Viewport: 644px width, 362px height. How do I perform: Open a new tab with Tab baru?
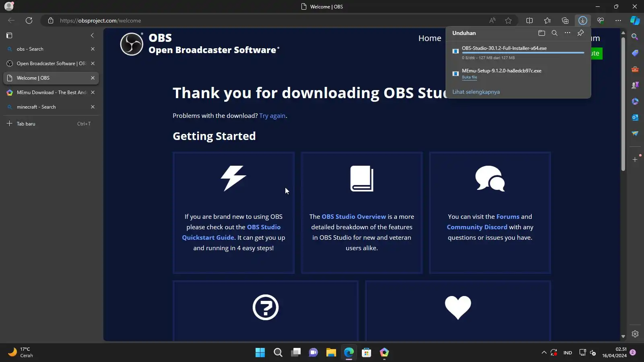[51, 124]
